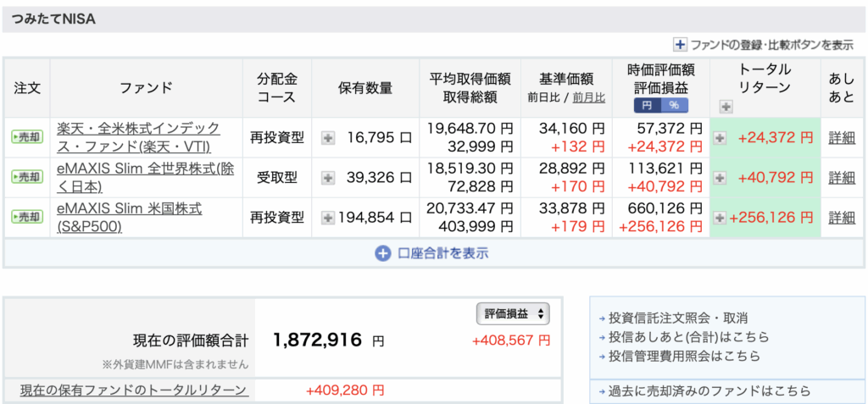Viewport: 868px width, 404px height.
Task: Open 投信管理費用照会はこちら link
Action: [x=684, y=356]
